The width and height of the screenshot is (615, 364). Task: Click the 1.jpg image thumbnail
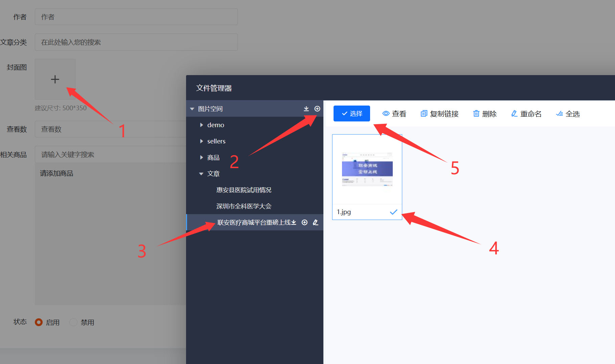click(367, 169)
